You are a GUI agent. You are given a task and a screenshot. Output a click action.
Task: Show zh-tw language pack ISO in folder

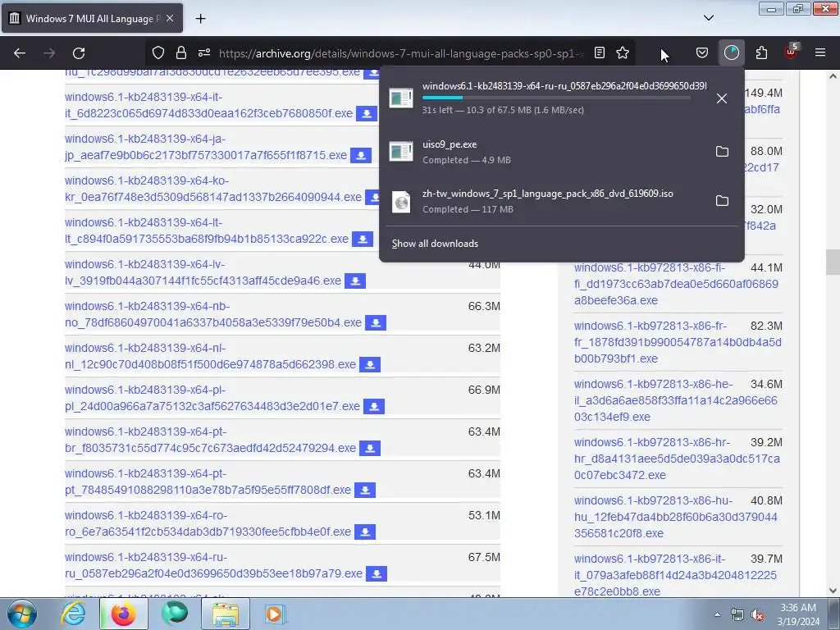point(722,201)
